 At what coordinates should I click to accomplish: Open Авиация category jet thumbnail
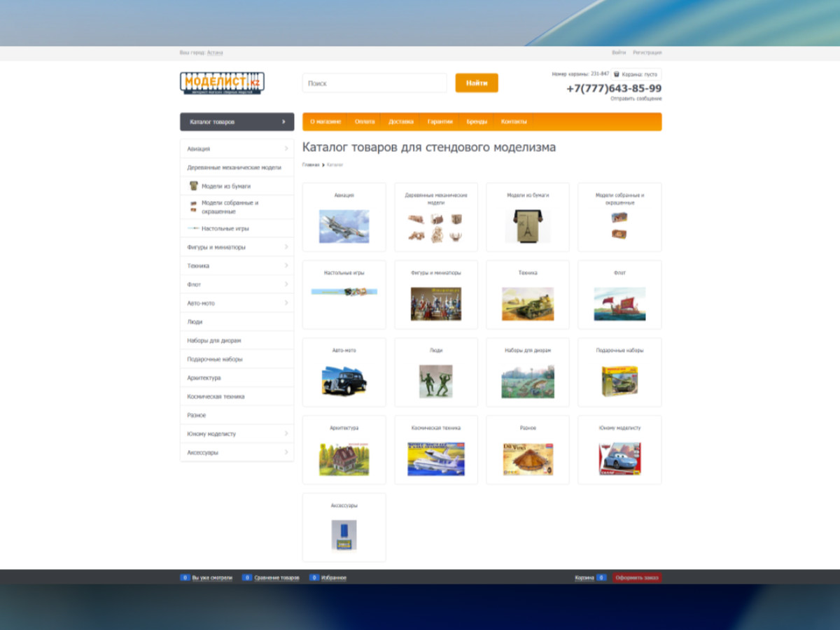click(x=344, y=226)
